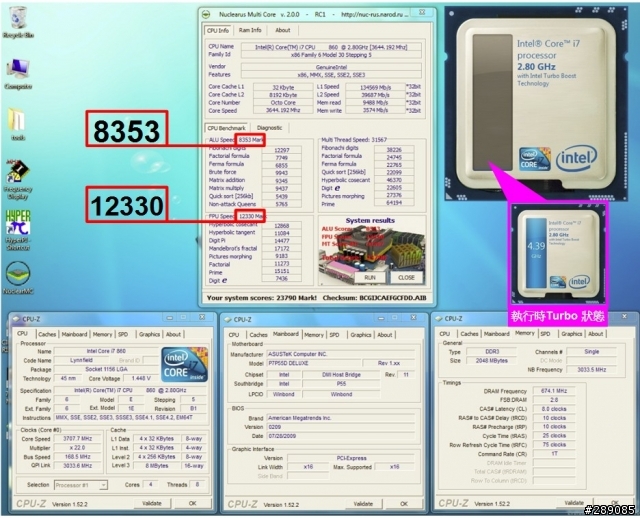Open Memory tab in left CPU-Z window
This screenshot has width=640, height=518.
click(102, 334)
